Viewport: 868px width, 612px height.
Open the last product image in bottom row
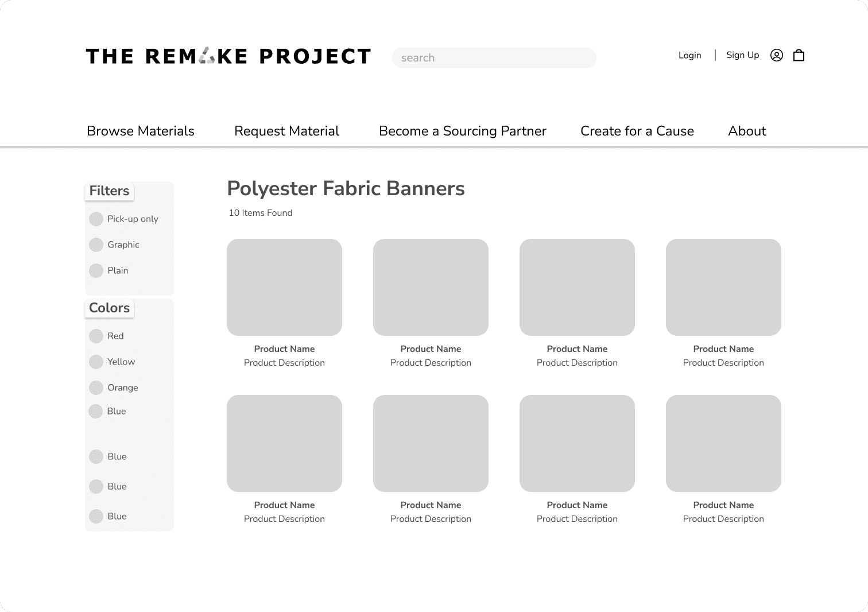point(723,443)
